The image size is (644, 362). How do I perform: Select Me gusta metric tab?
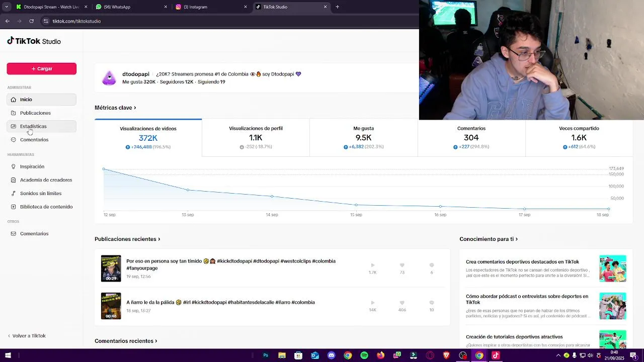[363, 138]
